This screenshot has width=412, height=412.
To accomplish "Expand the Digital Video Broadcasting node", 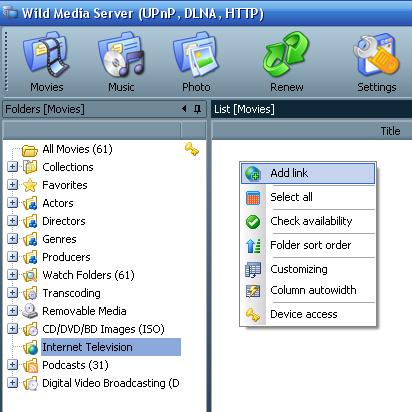I will (x=12, y=383).
